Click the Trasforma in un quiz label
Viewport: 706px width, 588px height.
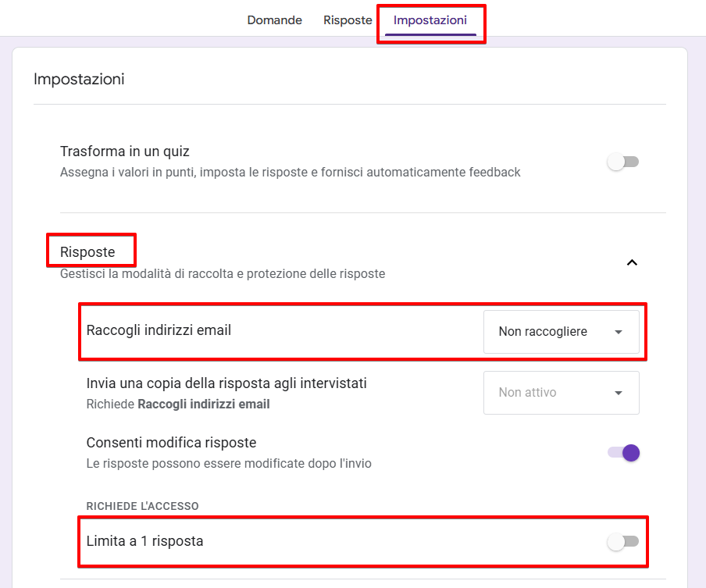click(x=125, y=151)
